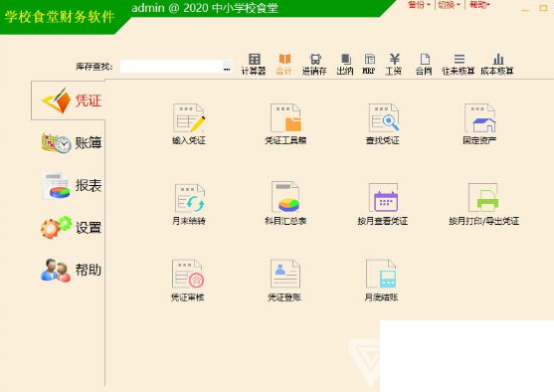Open the 工资 payroll module

click(x=393, y=65)
